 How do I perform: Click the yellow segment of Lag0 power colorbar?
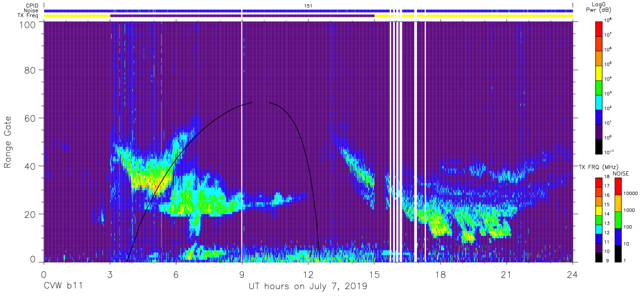coord(599,73)
